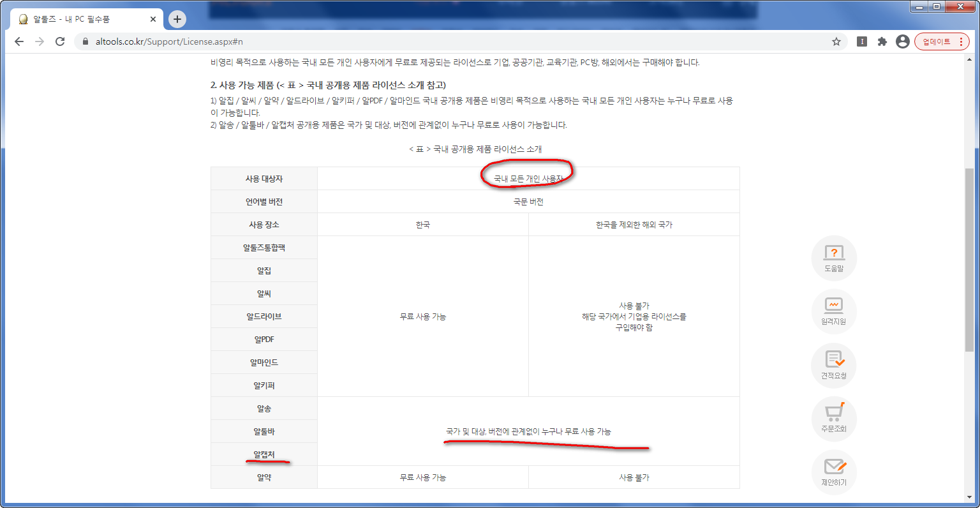The height and width of the screenshot is (508, 980).
Task: Click 무료 사용 가능 in 알약 row
Action: coord(423,477)
